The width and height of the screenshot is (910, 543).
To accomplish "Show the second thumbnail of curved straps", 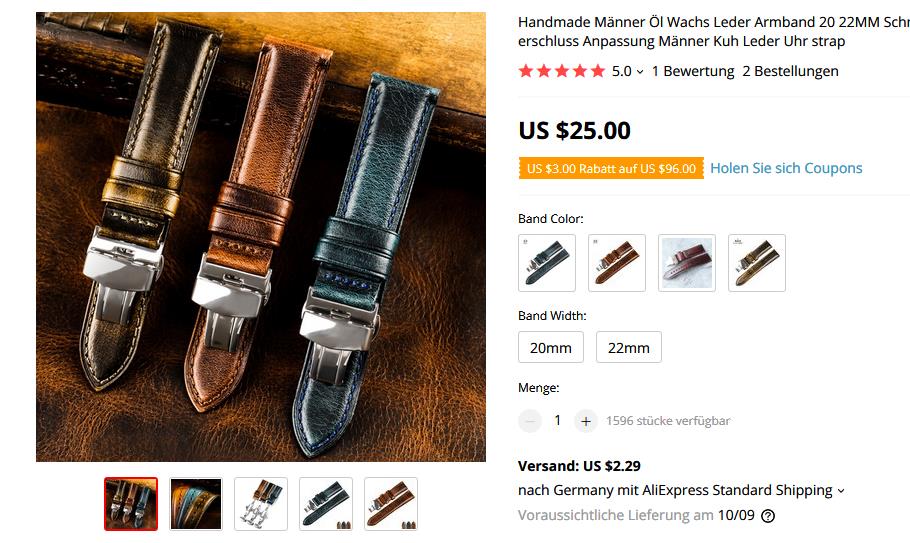I will coord(196,504).
